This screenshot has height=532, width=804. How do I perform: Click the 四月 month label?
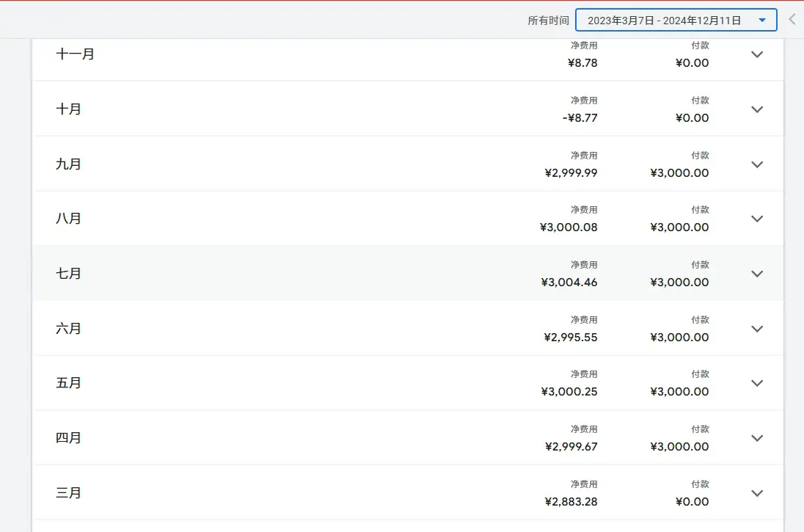[x=68, y=438]
